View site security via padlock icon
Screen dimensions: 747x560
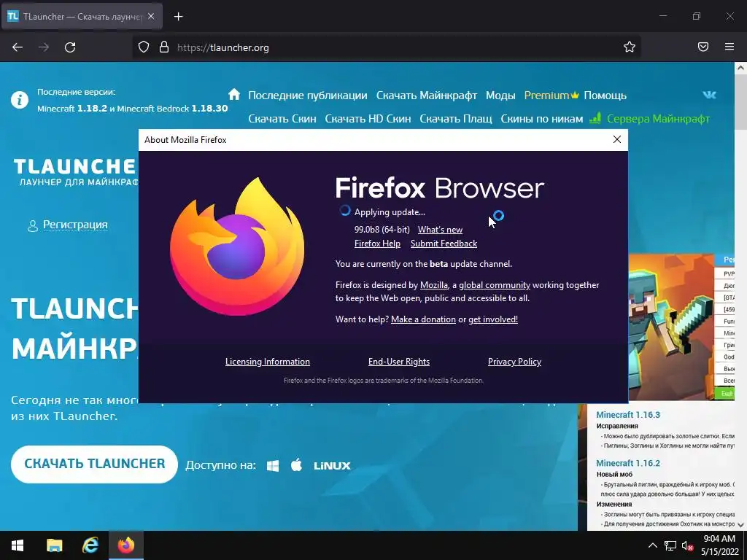click(x=164, y=47)
